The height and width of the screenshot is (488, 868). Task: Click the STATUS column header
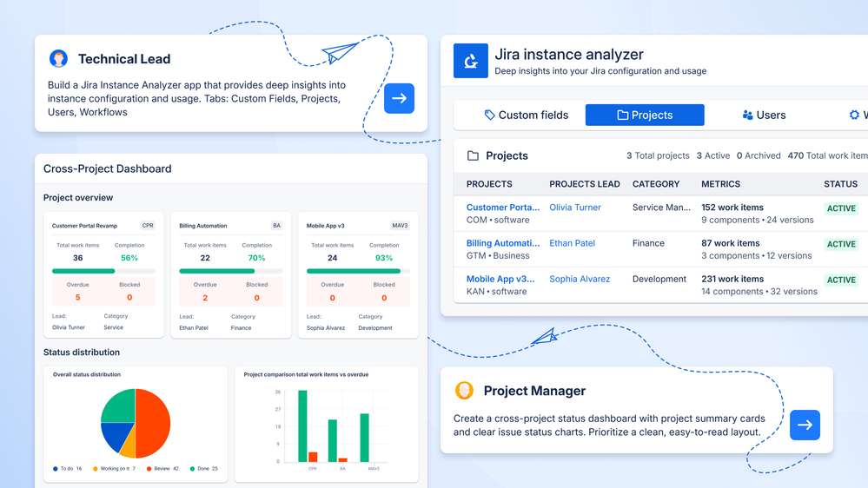click(x=841, y=184)
